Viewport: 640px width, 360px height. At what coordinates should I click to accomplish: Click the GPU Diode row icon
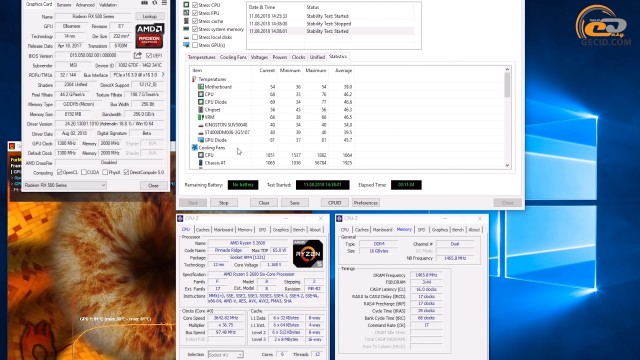(201, 140)
